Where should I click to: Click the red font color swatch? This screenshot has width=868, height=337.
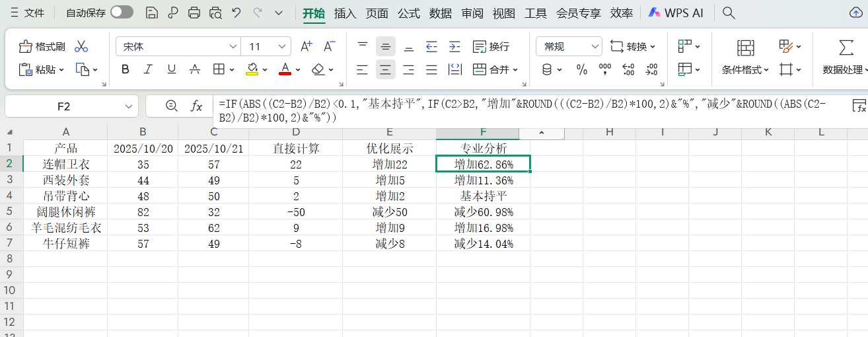(x=285, y=69)
